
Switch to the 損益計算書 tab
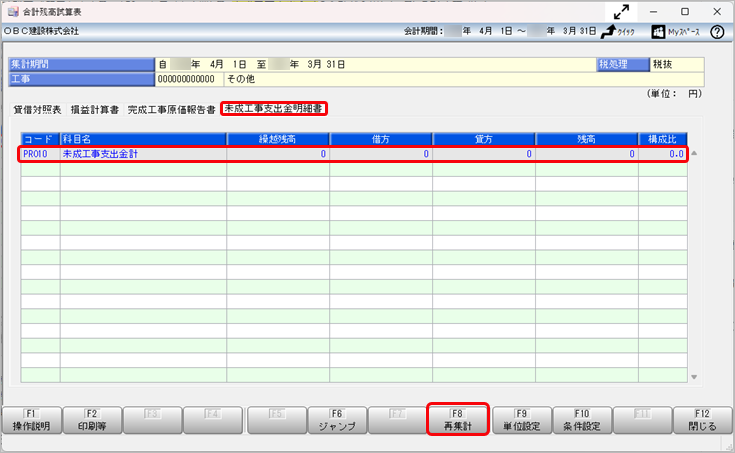(x=95, y=109)
